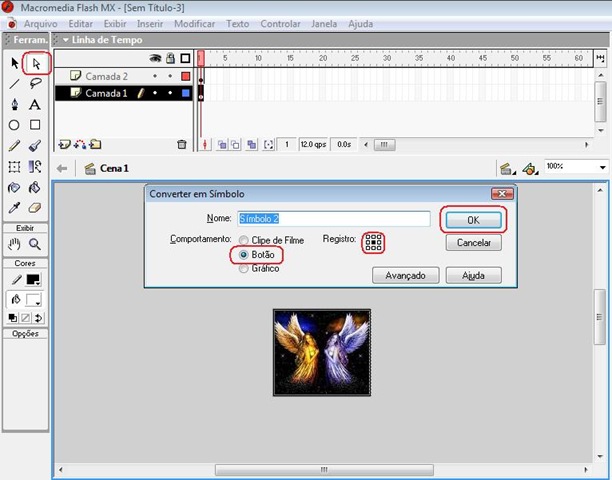
Task: Choose the Text tool
Action: 35,104
